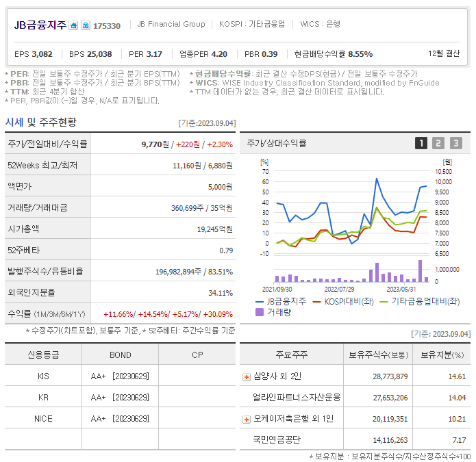This screenshot has width=476, height=462.
Task: Click the 주가/상대수익률 chart title
Action: tap(276, 143)
